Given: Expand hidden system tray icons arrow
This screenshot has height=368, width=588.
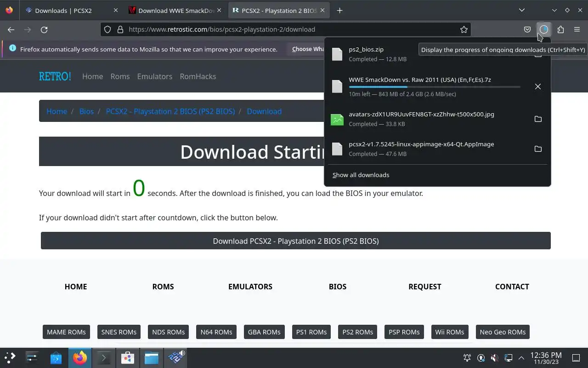Looking at the screenshot, I should pyautogui.click(x=521, y=358).
